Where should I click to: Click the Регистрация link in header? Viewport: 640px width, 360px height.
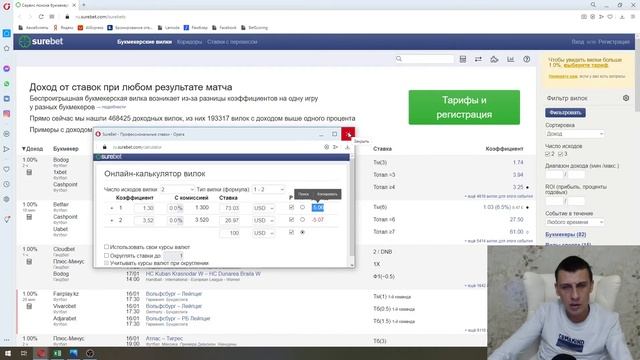tap(614, 42)
